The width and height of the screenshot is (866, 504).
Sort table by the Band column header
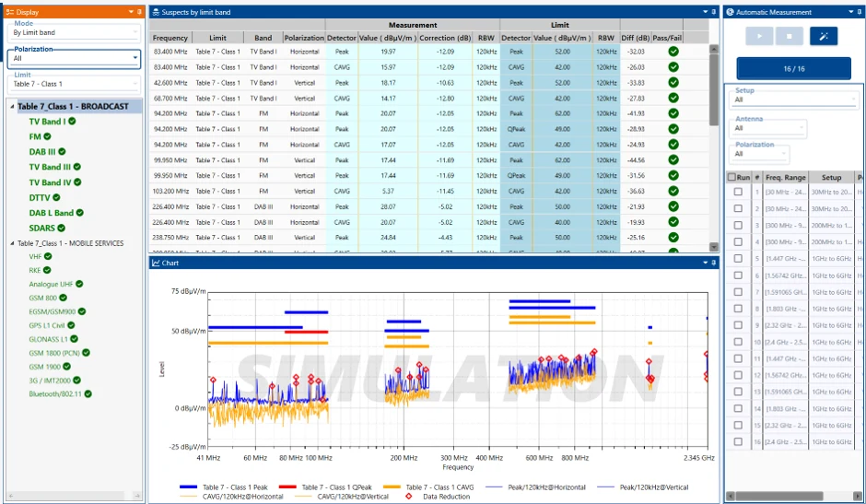[263, 38]
